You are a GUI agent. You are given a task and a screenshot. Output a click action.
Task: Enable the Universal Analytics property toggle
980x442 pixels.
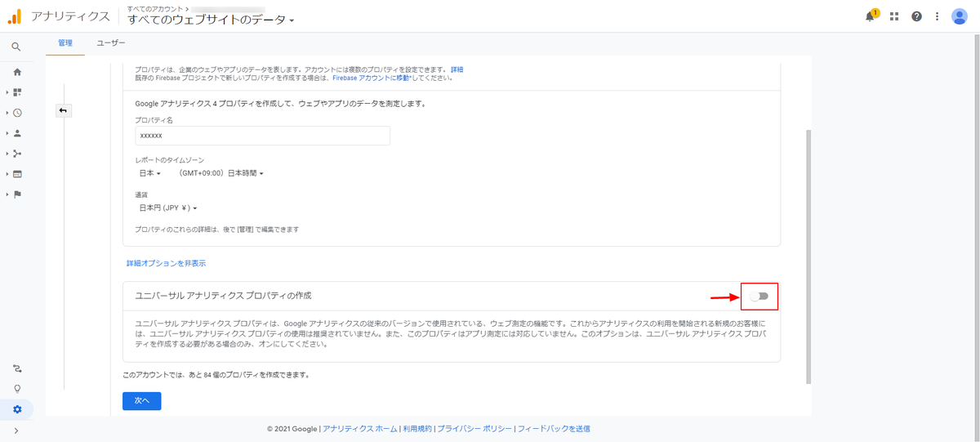(x=759, y=296)
